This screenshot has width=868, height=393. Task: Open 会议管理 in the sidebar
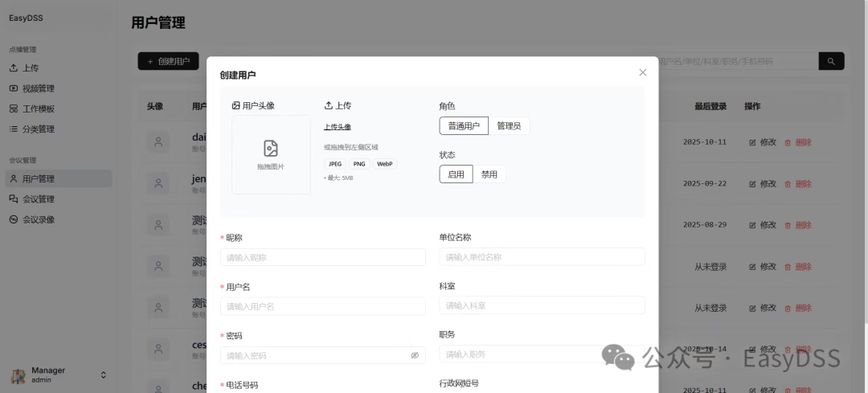[59, 199]
